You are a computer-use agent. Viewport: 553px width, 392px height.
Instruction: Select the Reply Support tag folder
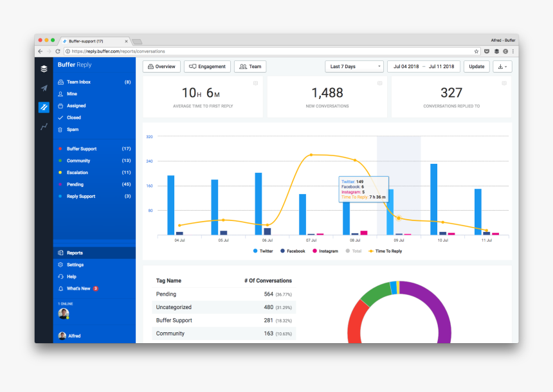click(94, 197)
